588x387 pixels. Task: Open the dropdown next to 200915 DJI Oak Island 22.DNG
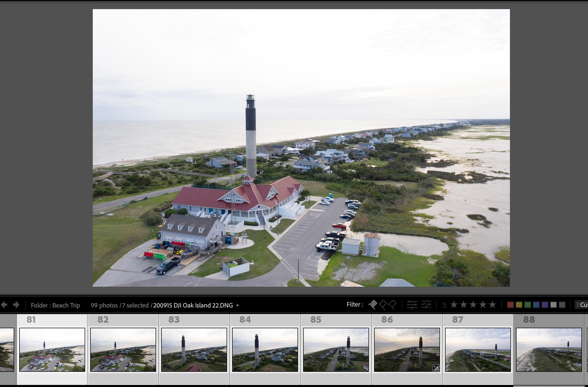click(238, 305)
